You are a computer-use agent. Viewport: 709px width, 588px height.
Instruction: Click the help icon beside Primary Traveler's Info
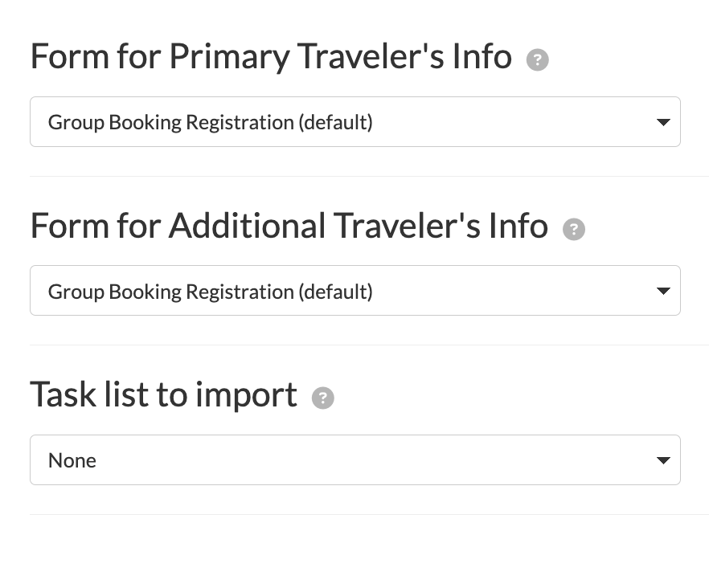pyautogui.click(x=537, y=60)
